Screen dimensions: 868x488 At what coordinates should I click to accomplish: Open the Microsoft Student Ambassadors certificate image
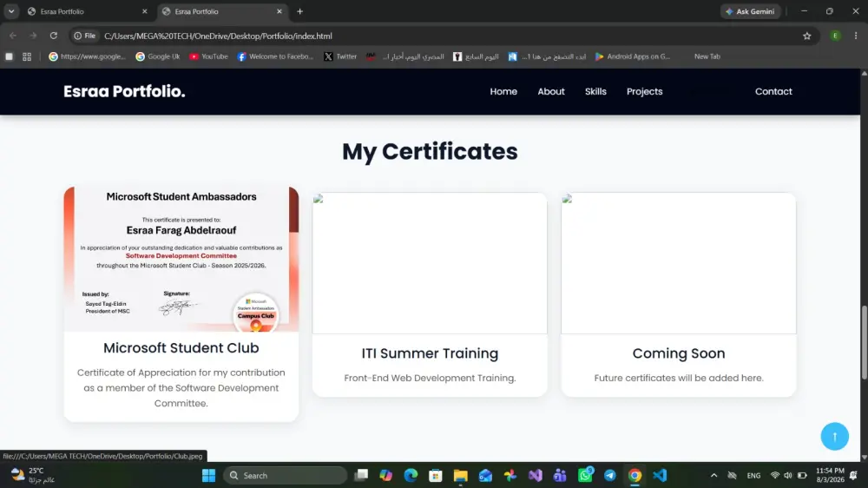(x=181, y=259)
